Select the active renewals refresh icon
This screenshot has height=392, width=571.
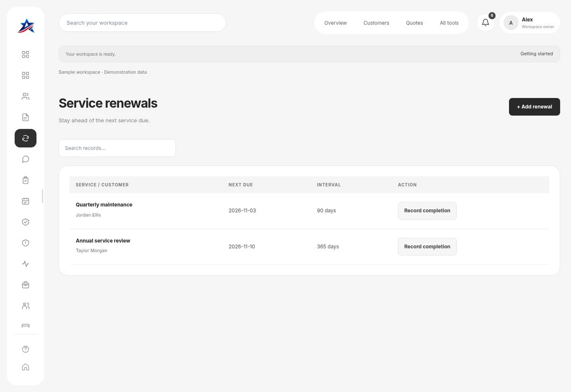click(x=25, y=138)
